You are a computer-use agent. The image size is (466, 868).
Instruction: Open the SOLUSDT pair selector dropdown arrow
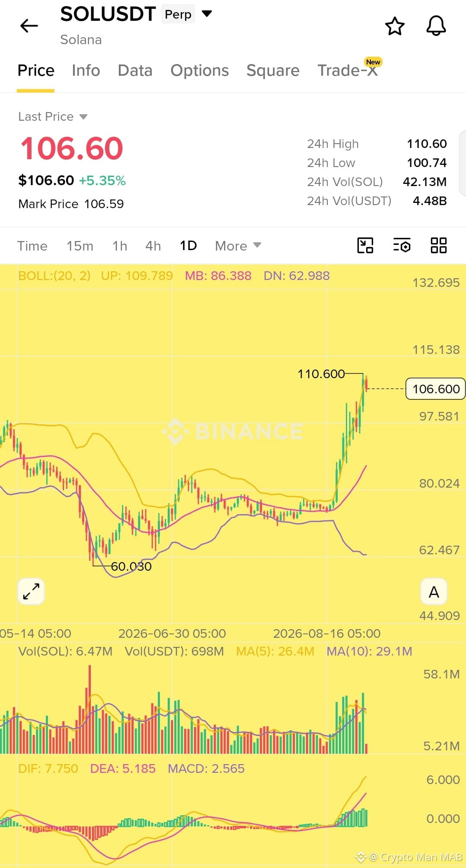[x=207, y=14]
